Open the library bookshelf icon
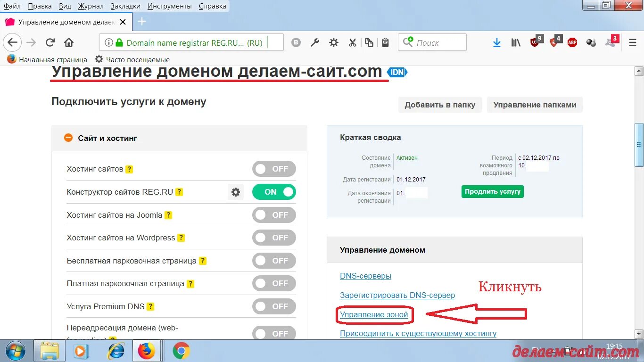 click(x=516, y=43)
